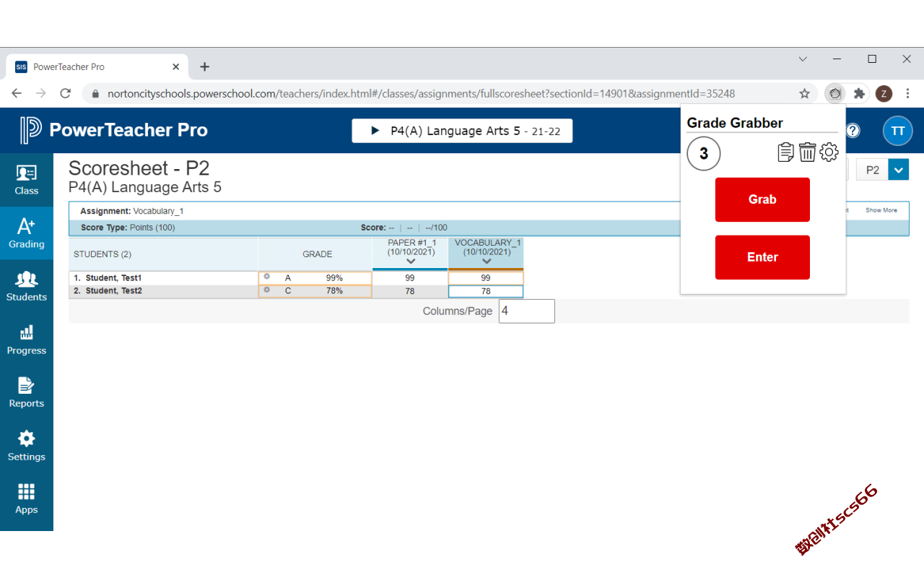
Task: Select the PowerTeacher Pro browser tab
Action: [97, 66]
